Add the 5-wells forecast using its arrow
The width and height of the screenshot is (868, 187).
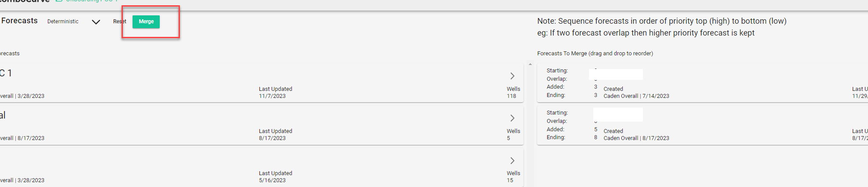click(512, 118)
